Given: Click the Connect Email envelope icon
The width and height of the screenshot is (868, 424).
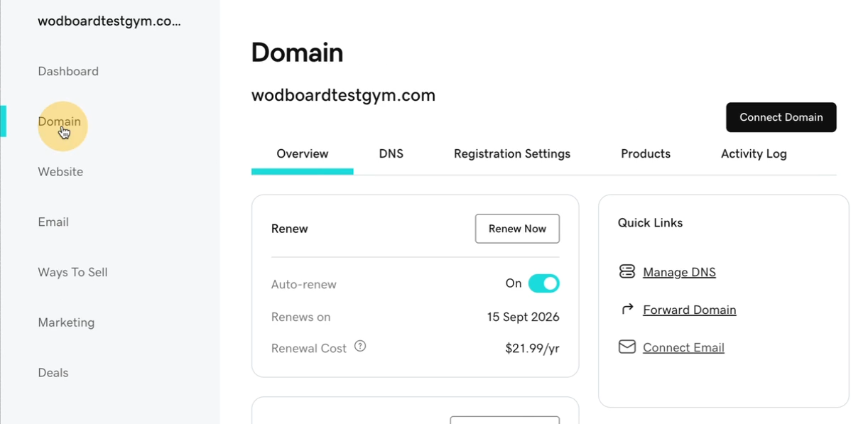Looking at the screenshot, I should (626, 347).
